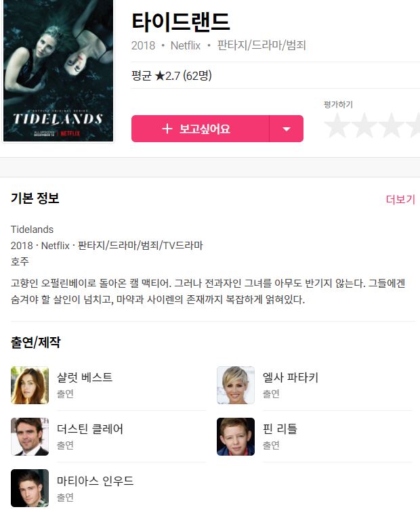Select cast member name 핀 리틀

[280, 429]
